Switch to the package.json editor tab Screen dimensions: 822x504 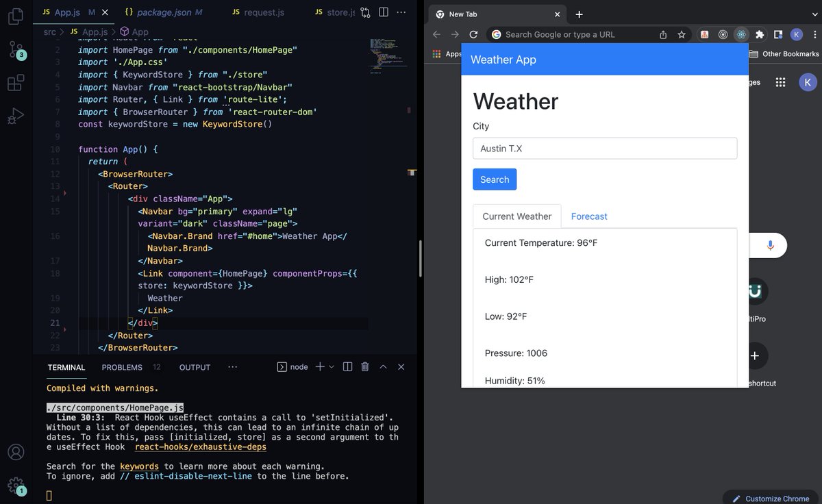(x=164, y=12)
